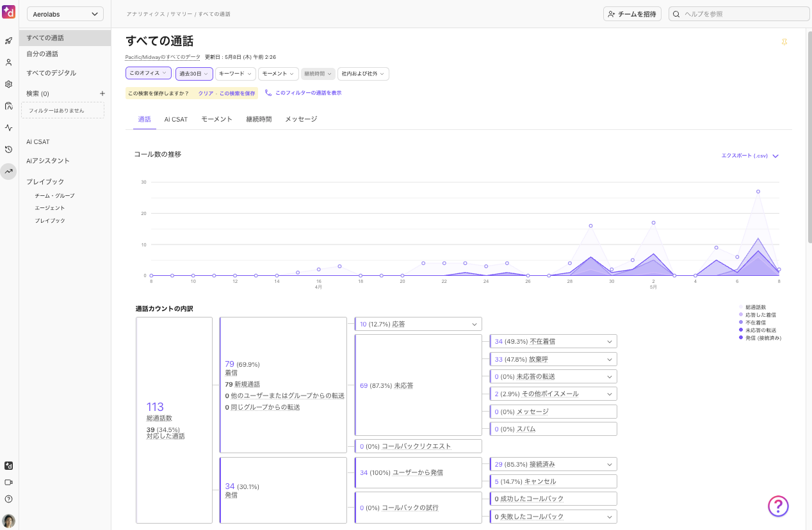Select すべての通話 in the sidebar

pos(65,38)
